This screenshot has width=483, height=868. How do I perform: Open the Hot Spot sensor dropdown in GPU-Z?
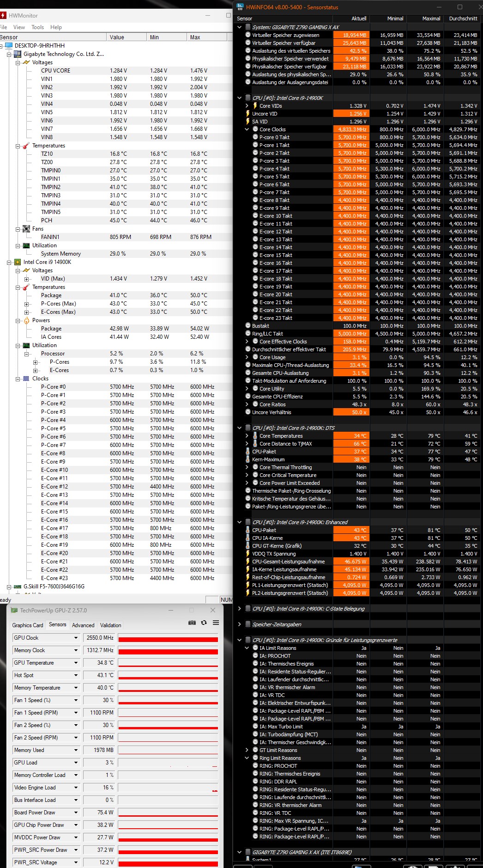[76, 675]
